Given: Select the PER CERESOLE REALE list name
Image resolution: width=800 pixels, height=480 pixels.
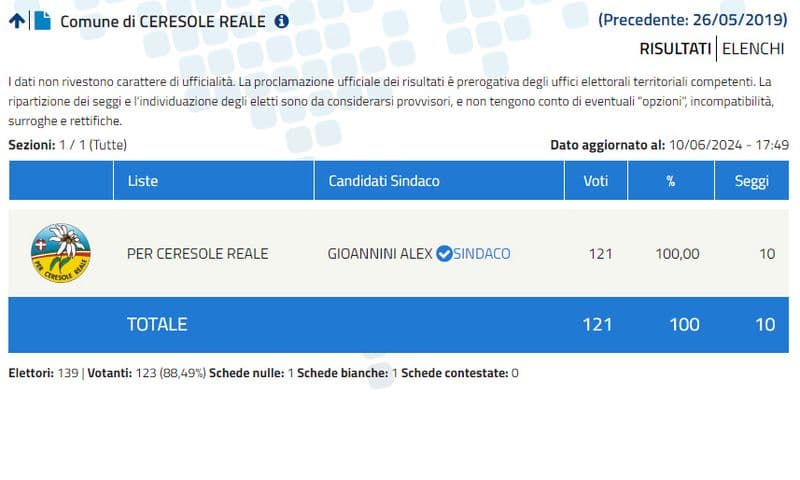Looking at the screenshot, I should (x=198, y=254).
